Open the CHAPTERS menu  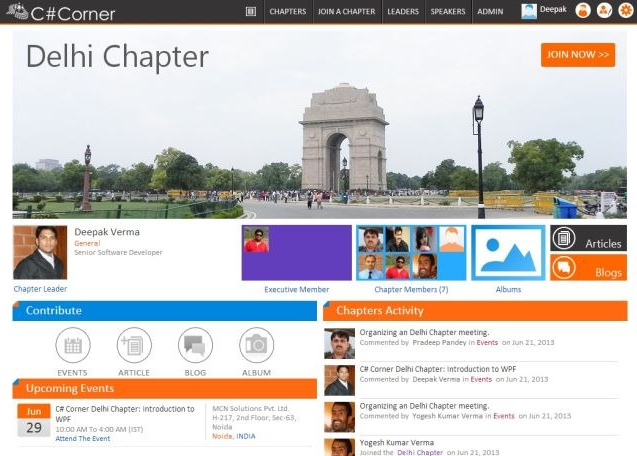click(x=288, y=12)
